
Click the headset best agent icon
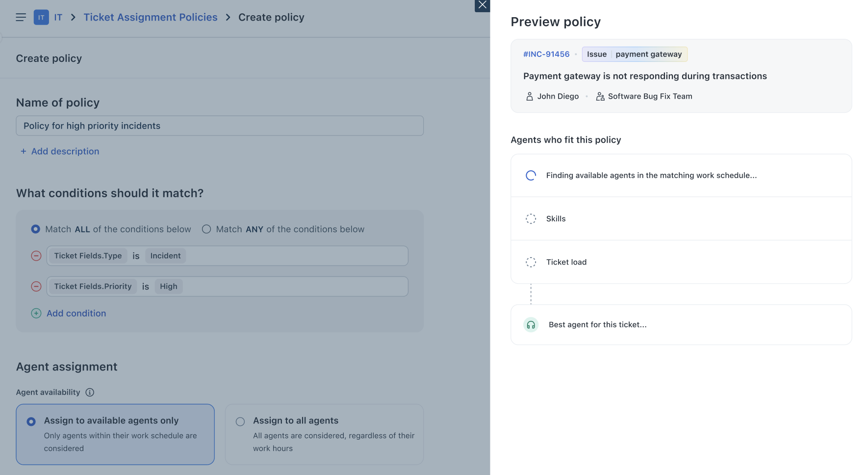tap(531, 325)
